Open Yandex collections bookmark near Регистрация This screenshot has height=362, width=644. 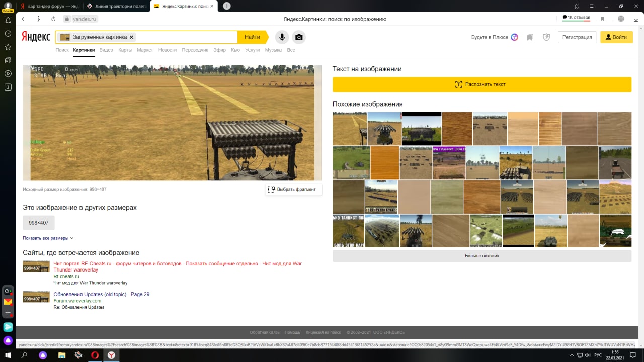pos(530,37)
